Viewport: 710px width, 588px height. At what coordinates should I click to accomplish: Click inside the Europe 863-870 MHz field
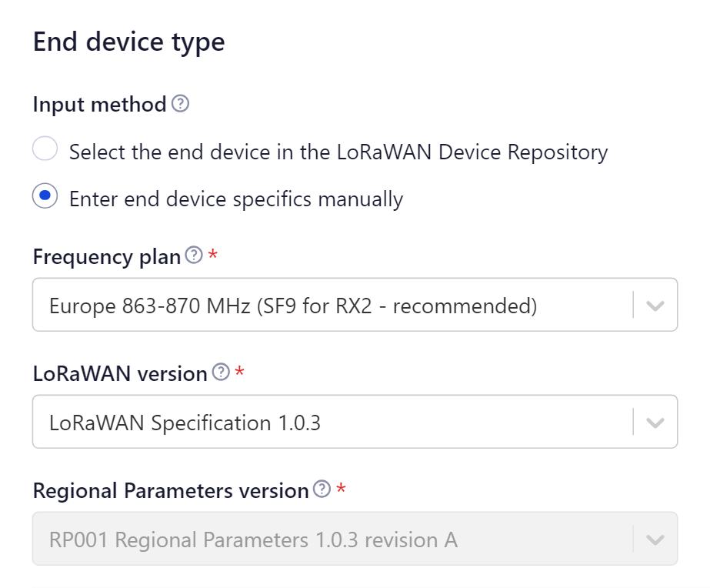pyautogui.click(x=308, y=305)
